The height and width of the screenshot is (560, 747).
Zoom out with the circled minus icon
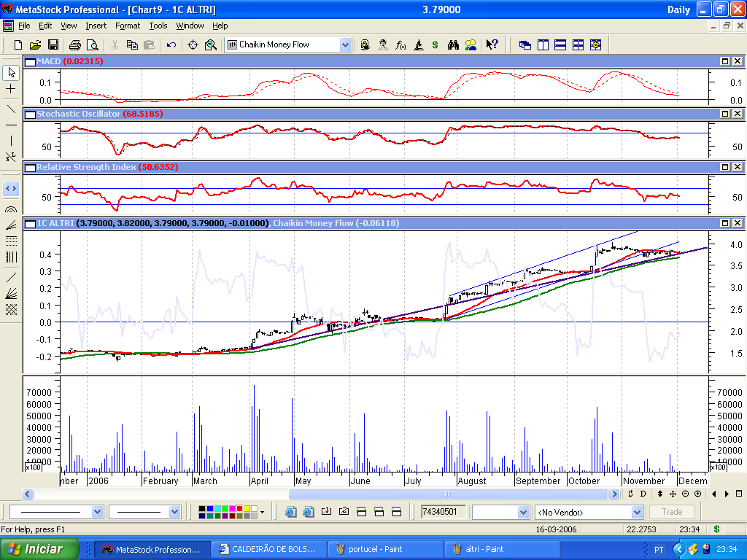686,494
